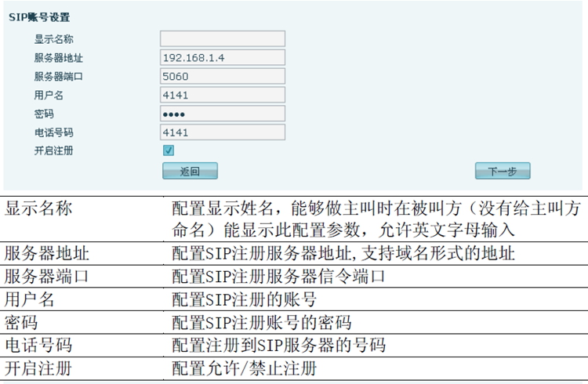
Task: Click the 配置SIP注册的账号 description cell
Action: (x=250, y=299)
